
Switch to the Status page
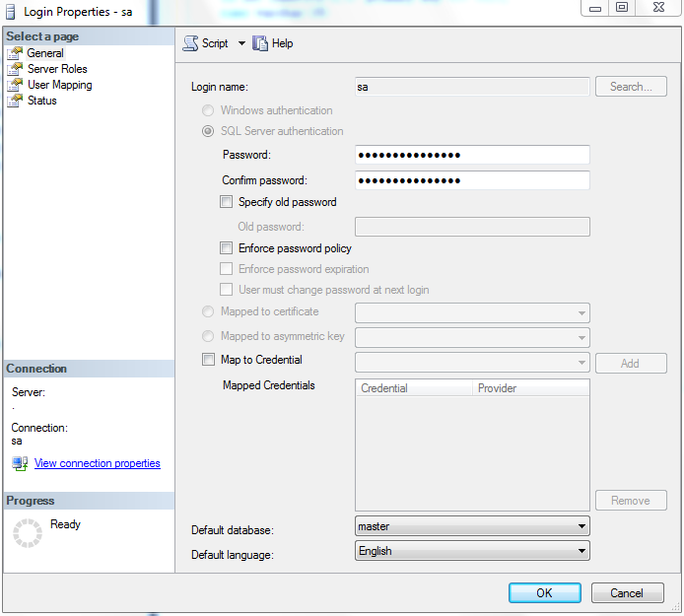coord(41,101)
